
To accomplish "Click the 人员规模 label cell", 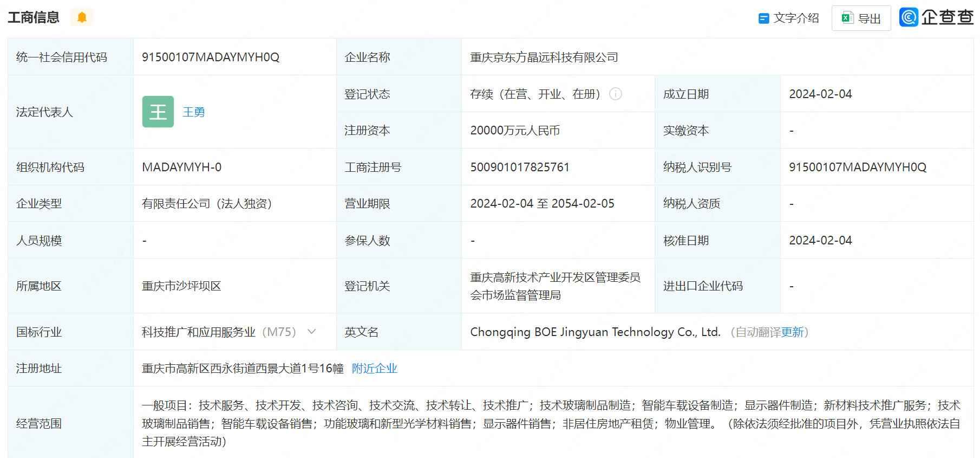I will tap(70, 240).
